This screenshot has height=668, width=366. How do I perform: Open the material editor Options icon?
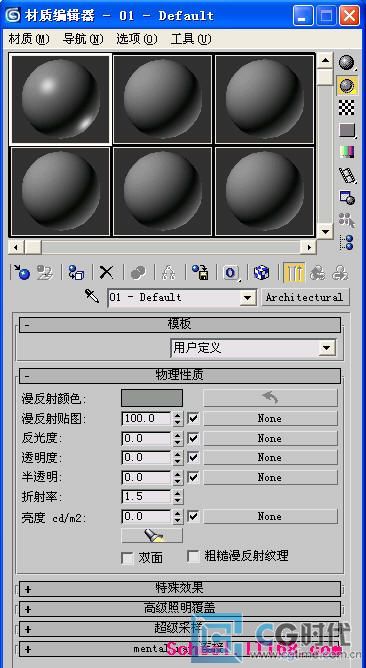346,197
